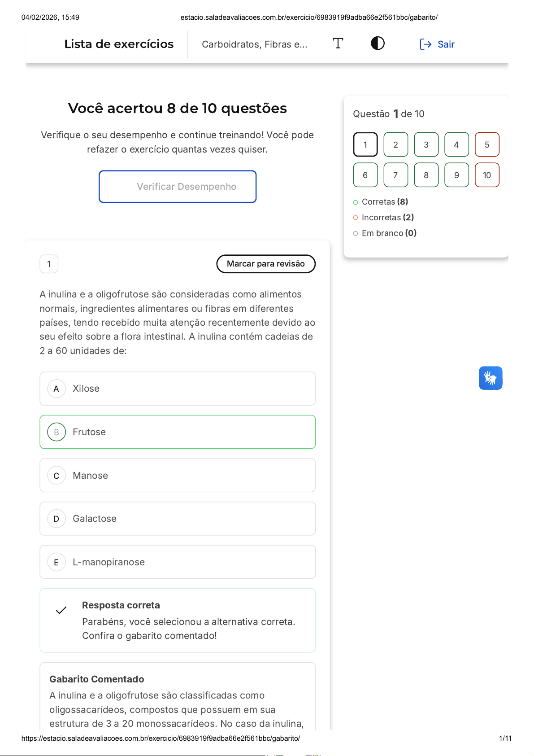Click the text size T icon

(x=338, y=44)
